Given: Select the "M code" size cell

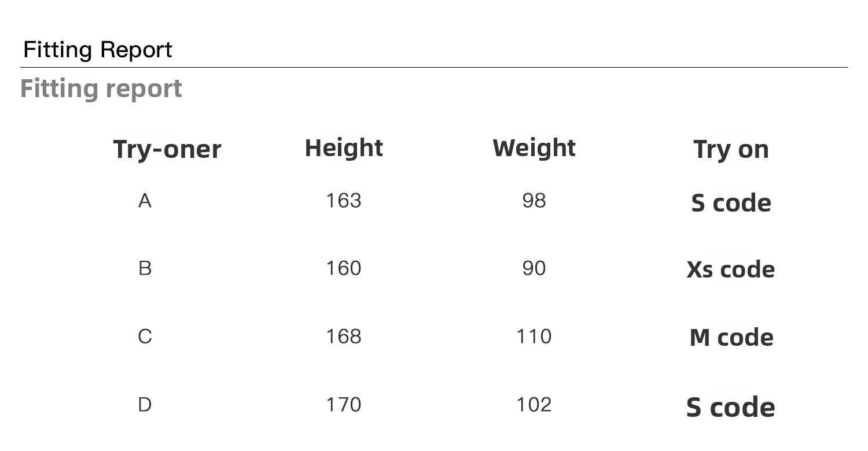Looking at the screenshot, I should (x=731, y=338).
